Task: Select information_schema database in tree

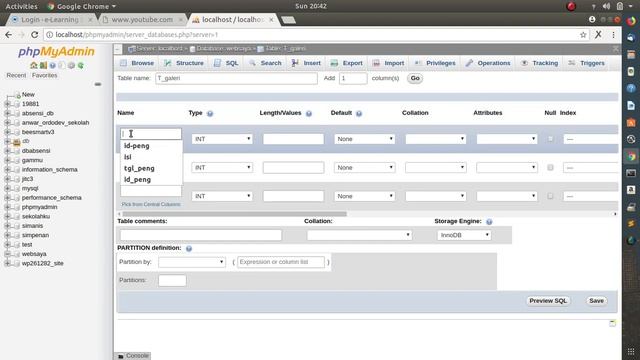Action: (x=49, y=169)
